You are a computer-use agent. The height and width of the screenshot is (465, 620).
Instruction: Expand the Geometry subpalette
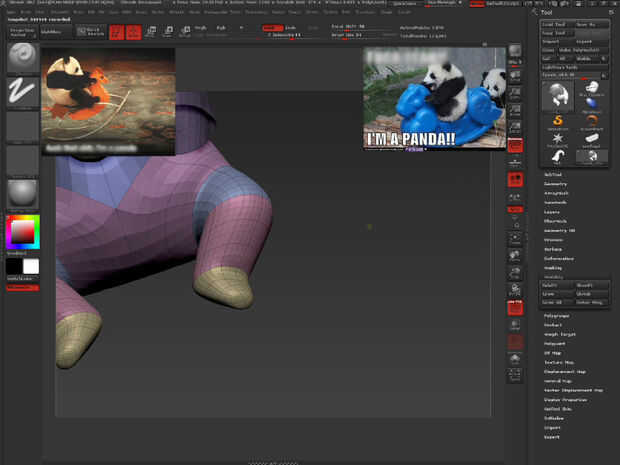(556, 184)
